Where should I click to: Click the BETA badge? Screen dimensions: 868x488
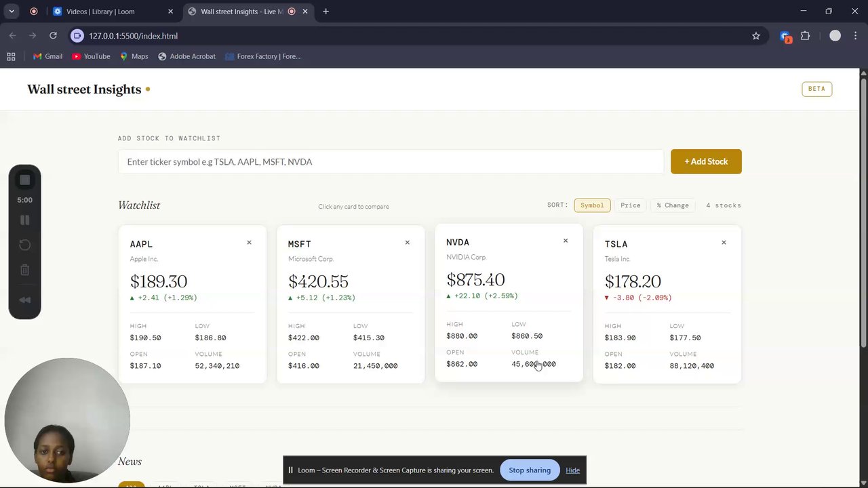816,89
